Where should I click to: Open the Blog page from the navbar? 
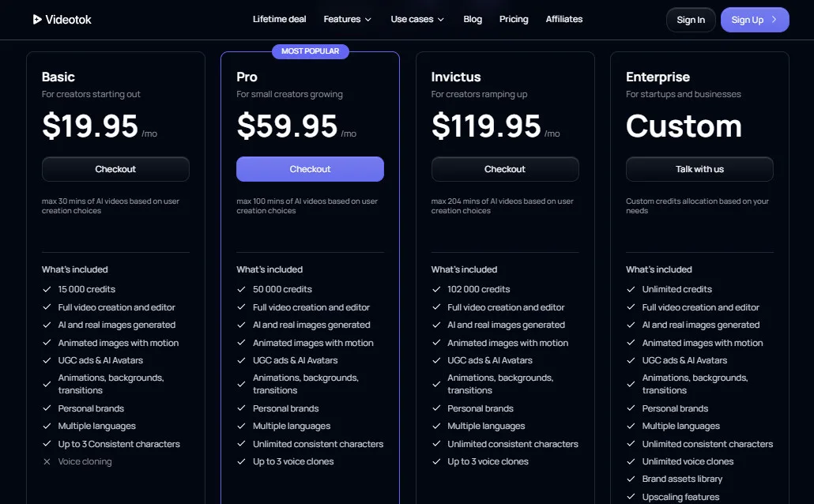pyautogui.click(x=473, y=19)
